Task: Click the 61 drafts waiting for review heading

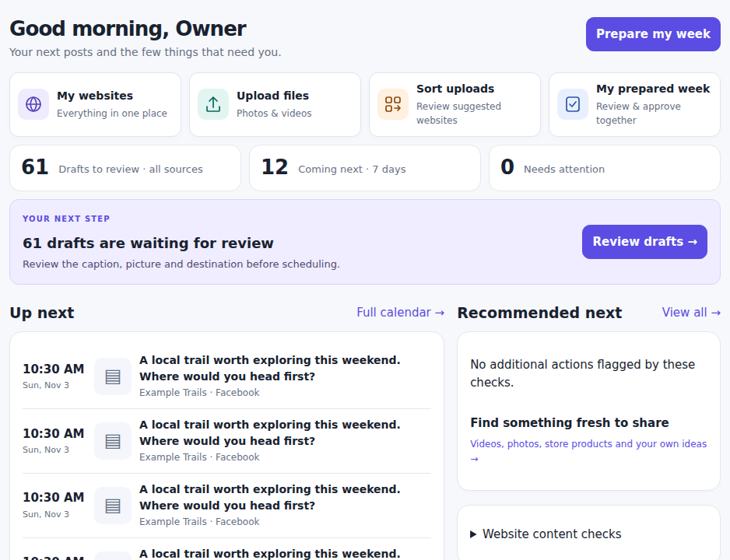Action: (x=148, y=243)
